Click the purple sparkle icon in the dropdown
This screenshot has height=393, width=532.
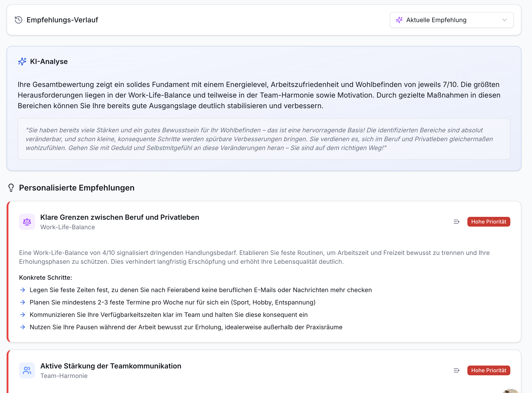tap(399, 20)
